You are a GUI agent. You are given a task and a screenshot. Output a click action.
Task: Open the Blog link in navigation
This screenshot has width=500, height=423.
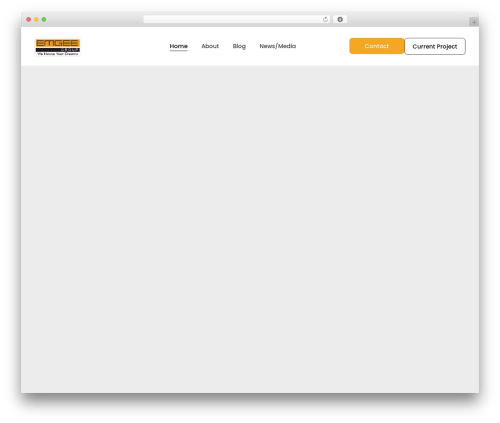click(x=239, y=46)
